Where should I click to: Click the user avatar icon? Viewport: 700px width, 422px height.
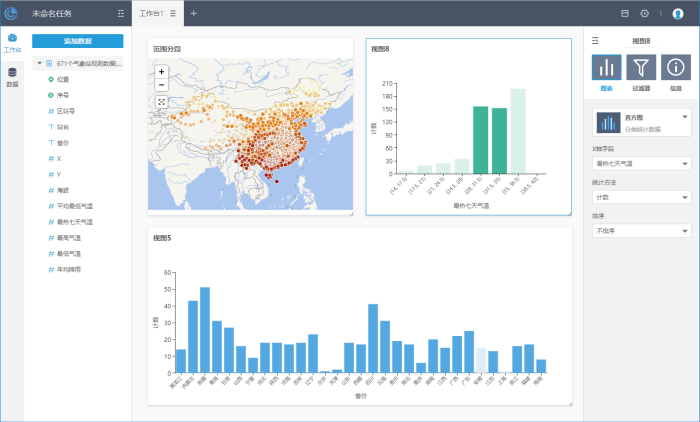(x=678, y=14)
